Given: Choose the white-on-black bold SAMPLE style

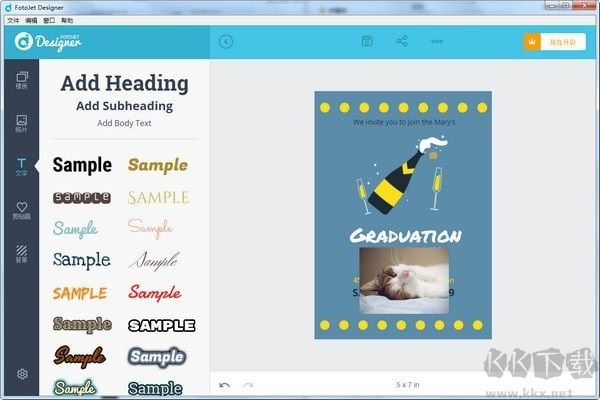Looking at the screenshot, I should click(x=161, y=325).
